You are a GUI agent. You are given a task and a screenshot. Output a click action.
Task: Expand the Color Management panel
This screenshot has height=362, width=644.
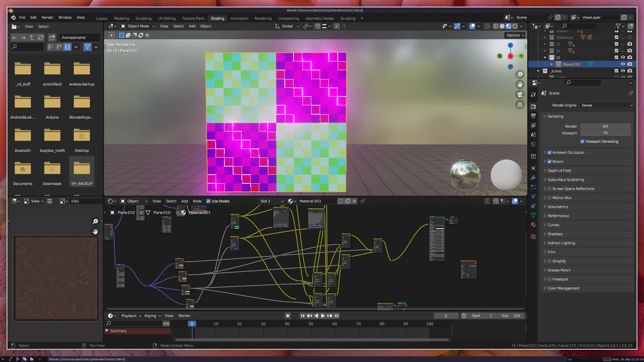[x=563, y=288]
